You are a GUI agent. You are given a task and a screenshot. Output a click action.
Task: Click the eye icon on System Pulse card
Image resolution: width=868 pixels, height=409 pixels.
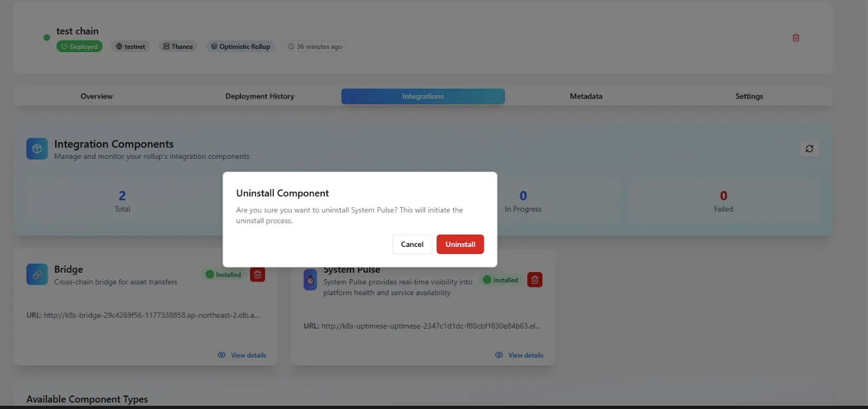(499, 355)
